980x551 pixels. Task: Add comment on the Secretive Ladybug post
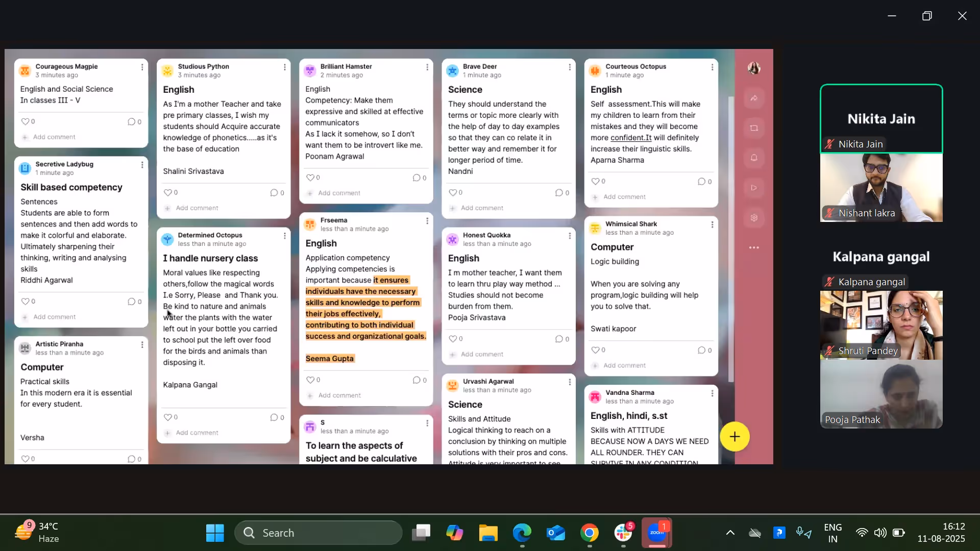pyautogui.click(x=54, y=317)
